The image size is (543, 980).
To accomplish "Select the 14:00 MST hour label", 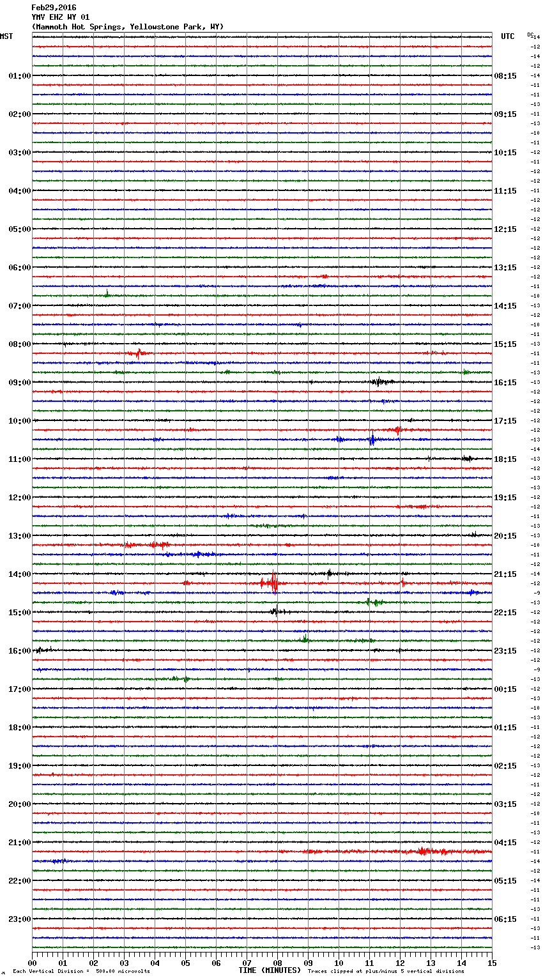I will click(x=19, y=574).
